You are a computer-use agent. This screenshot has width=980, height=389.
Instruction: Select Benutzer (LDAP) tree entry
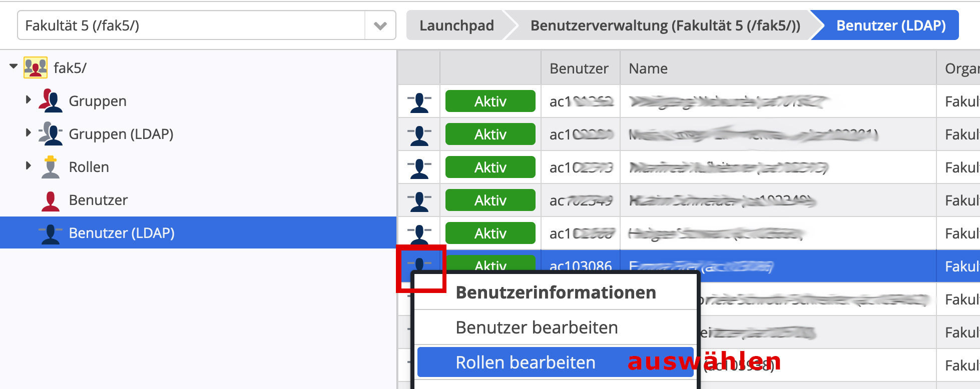[x=122, y=233]
